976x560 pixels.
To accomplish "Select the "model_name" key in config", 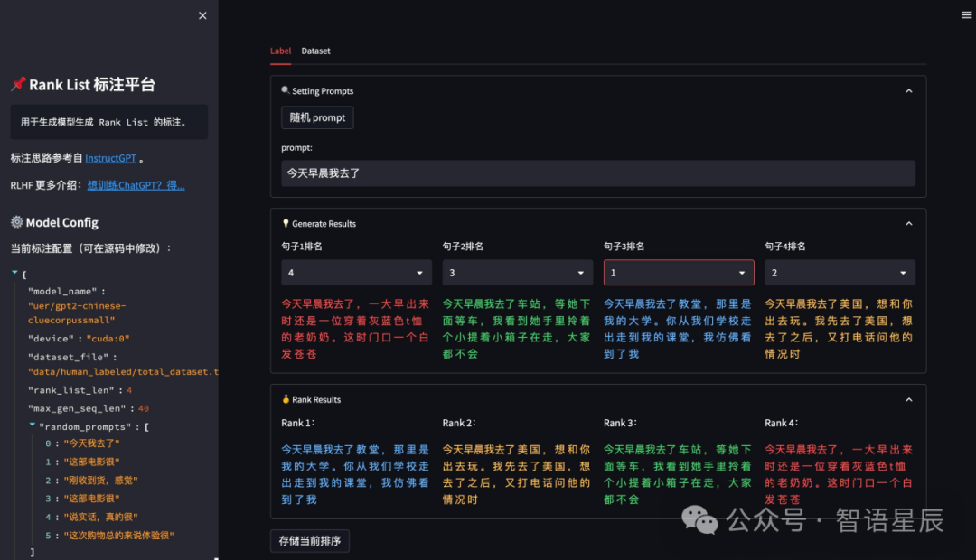I will pyautogui.click(x=62, y=291).
